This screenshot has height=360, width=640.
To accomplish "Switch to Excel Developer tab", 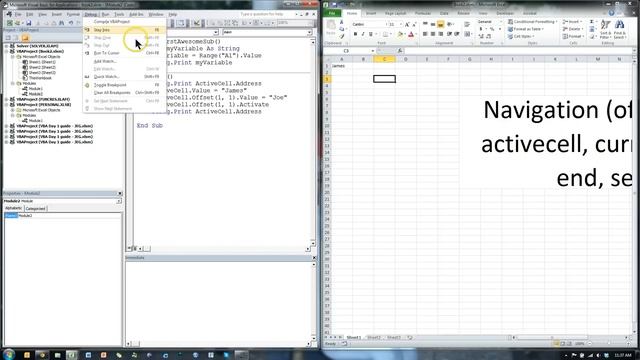I will tap(505, 13).
